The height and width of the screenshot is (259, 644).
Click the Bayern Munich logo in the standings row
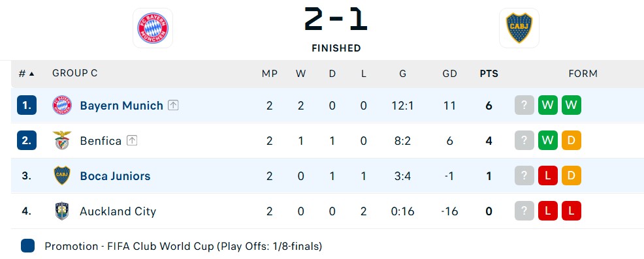tap(62, 106)
